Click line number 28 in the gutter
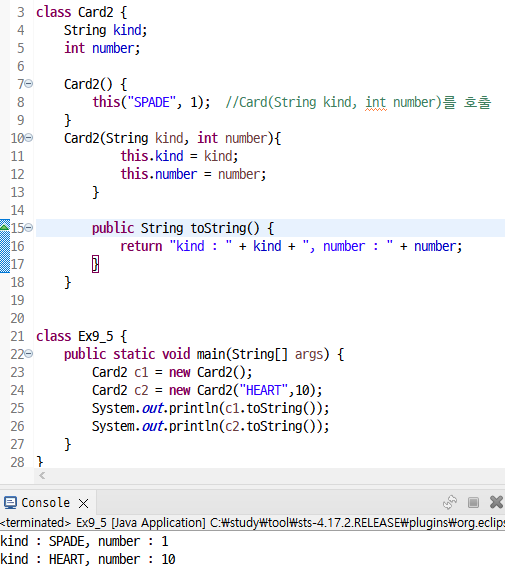Screen dimensions: 505x578 [x=17, y=462]
